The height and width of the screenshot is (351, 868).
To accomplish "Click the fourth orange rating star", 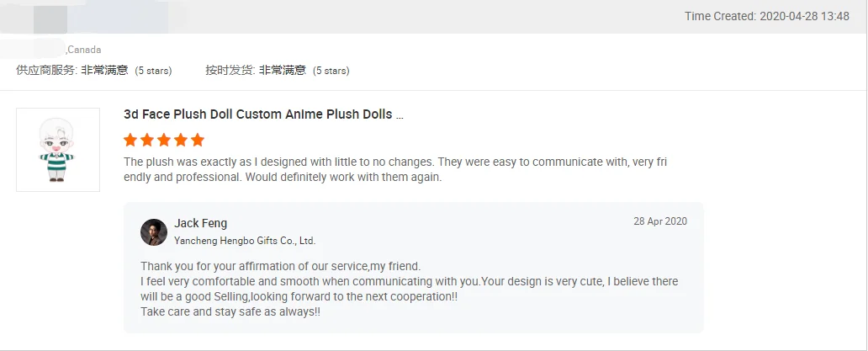I will tap(181, 140).
